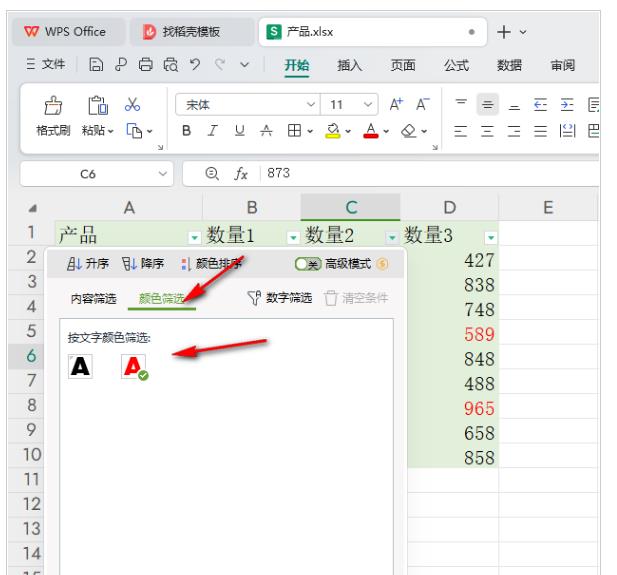The image size is (617, 575).
Task: Align text right
Action: click(514, 131)
